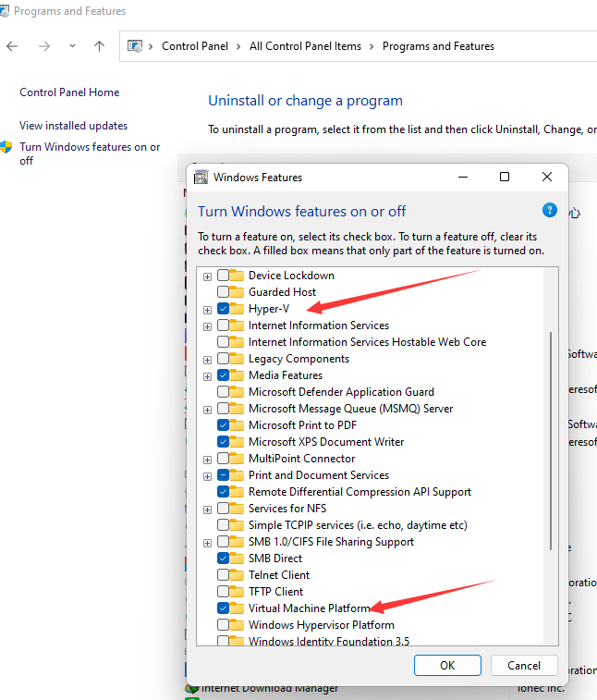Click the folder icon beside Device Lockdown
This screenshot has width=597, height=700.
(x=237, y=275)
